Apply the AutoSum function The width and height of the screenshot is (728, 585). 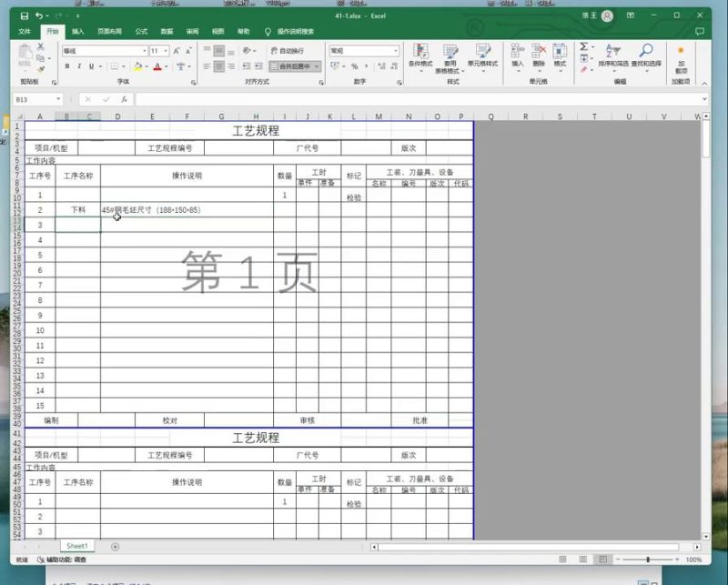tap(583, 46)
